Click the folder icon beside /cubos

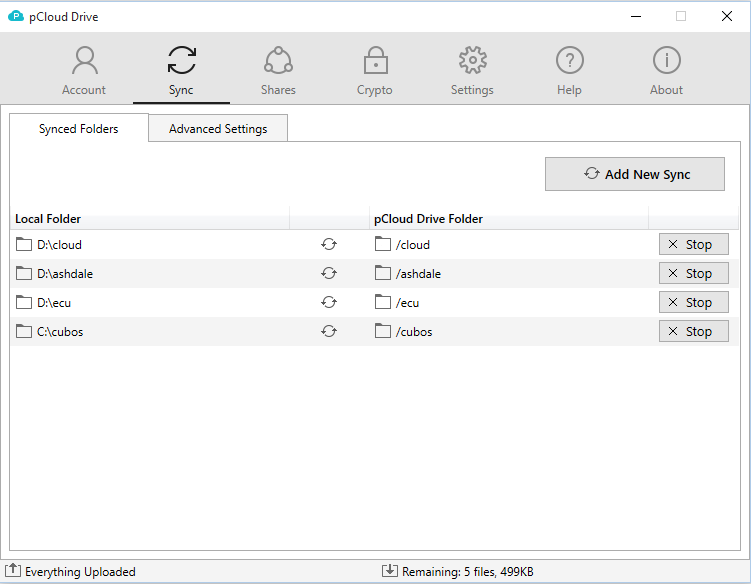click(383, 331)
